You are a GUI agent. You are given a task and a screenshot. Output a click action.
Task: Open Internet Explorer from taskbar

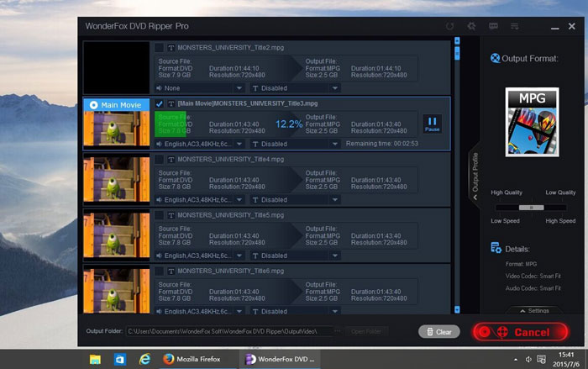144,359
